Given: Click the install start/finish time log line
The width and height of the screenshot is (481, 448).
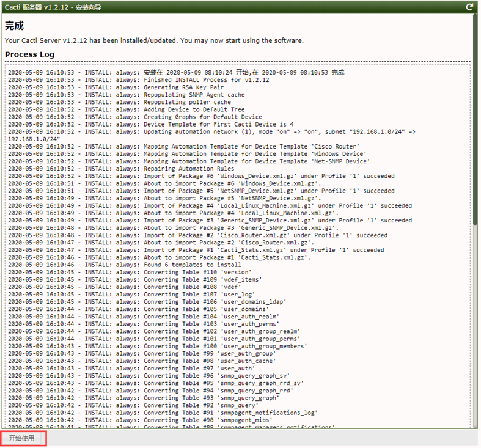Looking at the screenshot, I should click(177, 72).
